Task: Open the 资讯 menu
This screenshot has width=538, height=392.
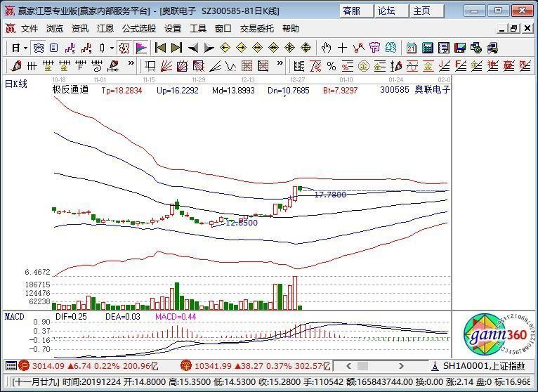Action: click(x=80, y=29)
